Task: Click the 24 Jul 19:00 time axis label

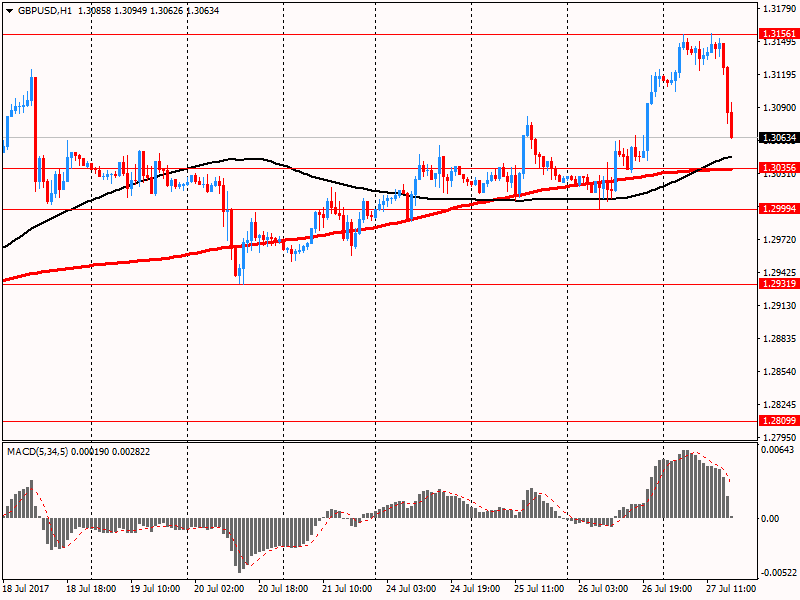Action: (474, 589)
